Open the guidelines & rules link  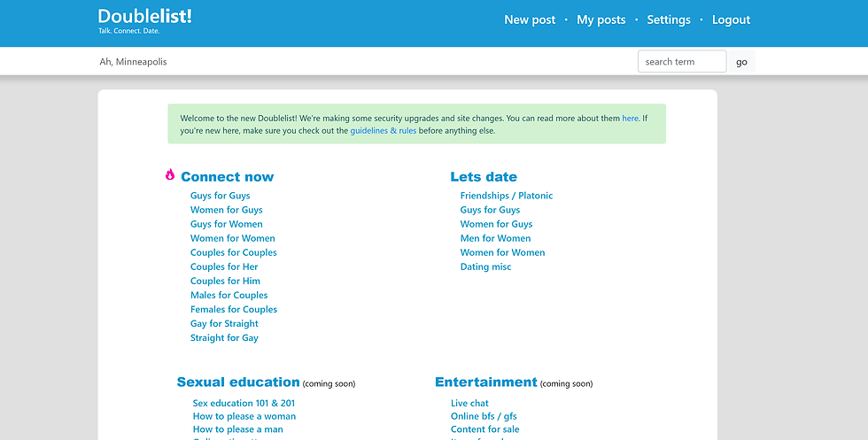pos(383,131)
